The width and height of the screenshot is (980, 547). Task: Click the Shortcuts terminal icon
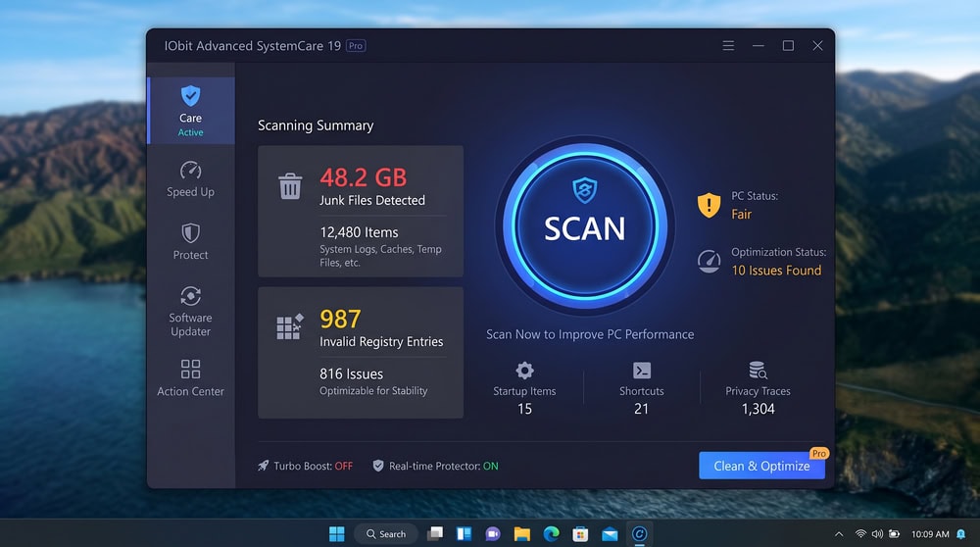pyautogui.click(x=641, y=371)
